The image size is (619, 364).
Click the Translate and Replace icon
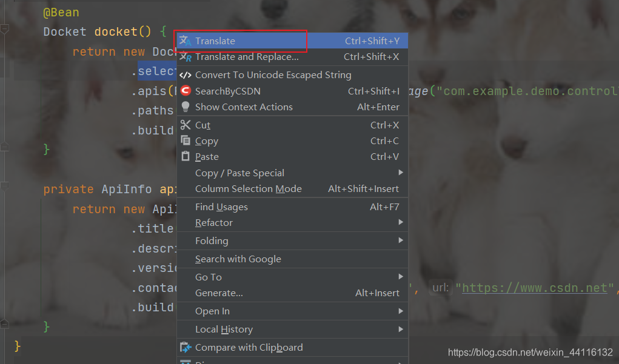coord(185,57)
